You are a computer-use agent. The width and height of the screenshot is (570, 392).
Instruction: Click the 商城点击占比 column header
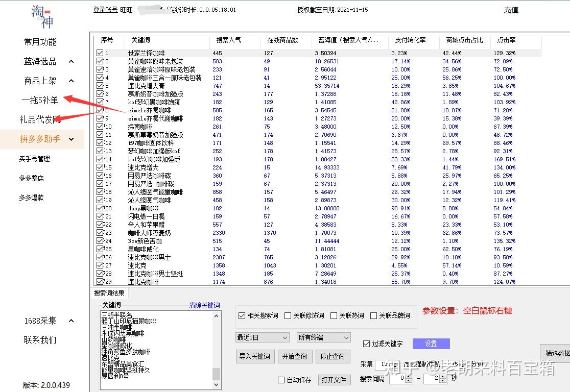click(x=465, y=40)
